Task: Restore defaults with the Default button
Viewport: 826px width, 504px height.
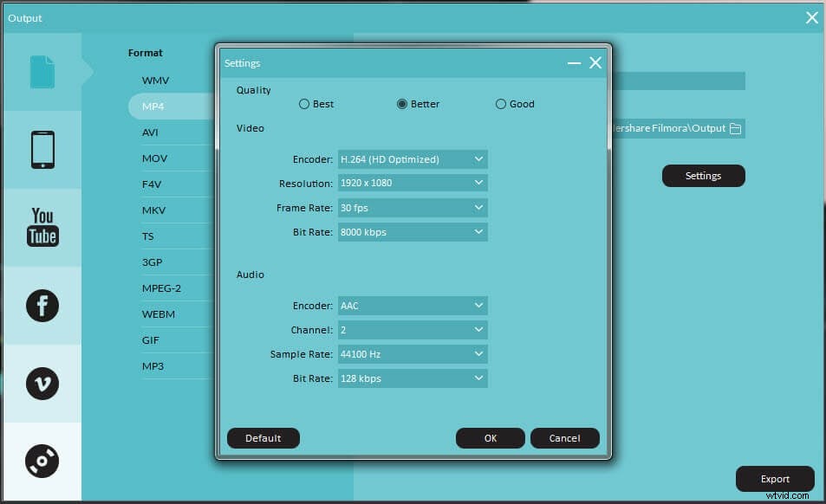Action: [263, 437]
